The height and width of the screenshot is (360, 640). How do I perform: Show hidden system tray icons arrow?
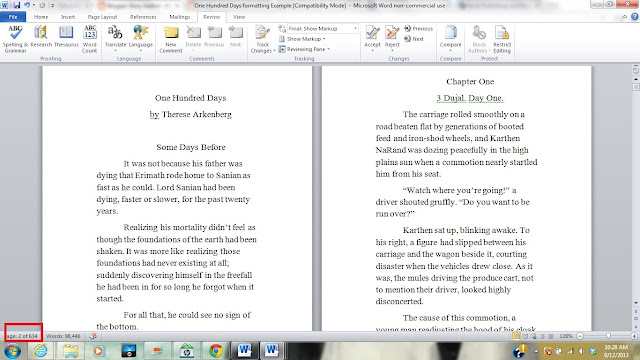tap(536, 351)
